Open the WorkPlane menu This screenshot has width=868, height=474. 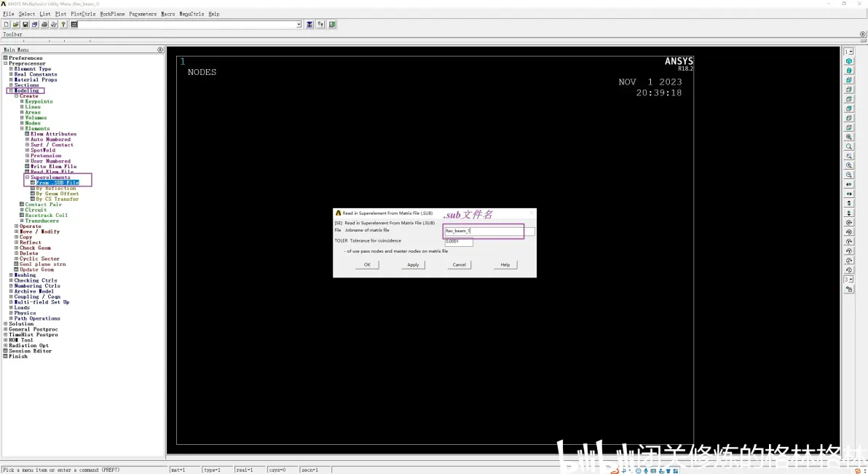pos(112,14)
